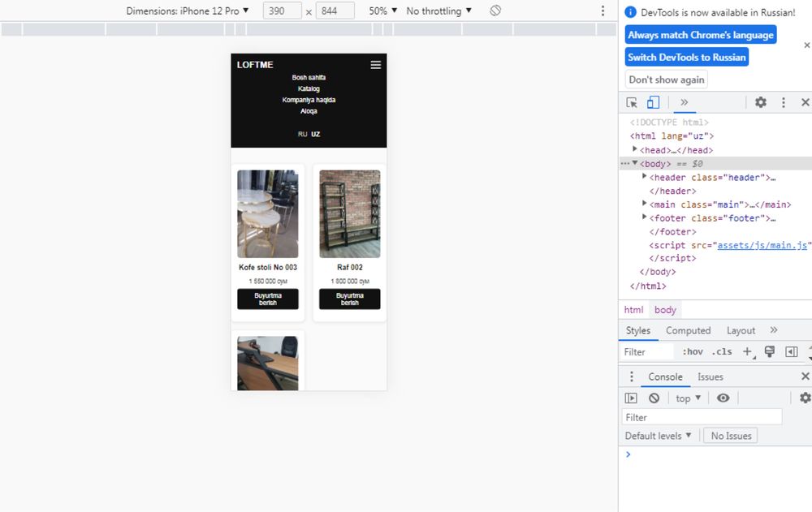Open DevTools settings gear icon
This screenshot has height=512, width=812.
(761, 103)
